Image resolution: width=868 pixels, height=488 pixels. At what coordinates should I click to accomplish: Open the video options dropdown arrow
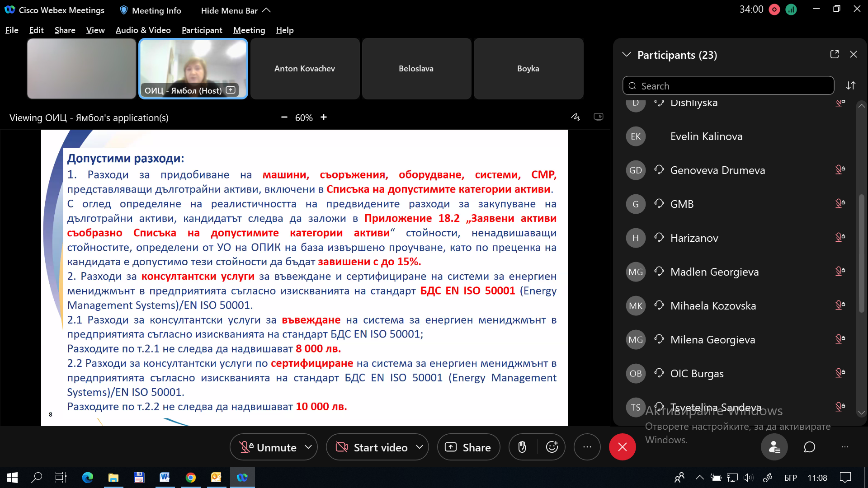click(x=420, y=447)
